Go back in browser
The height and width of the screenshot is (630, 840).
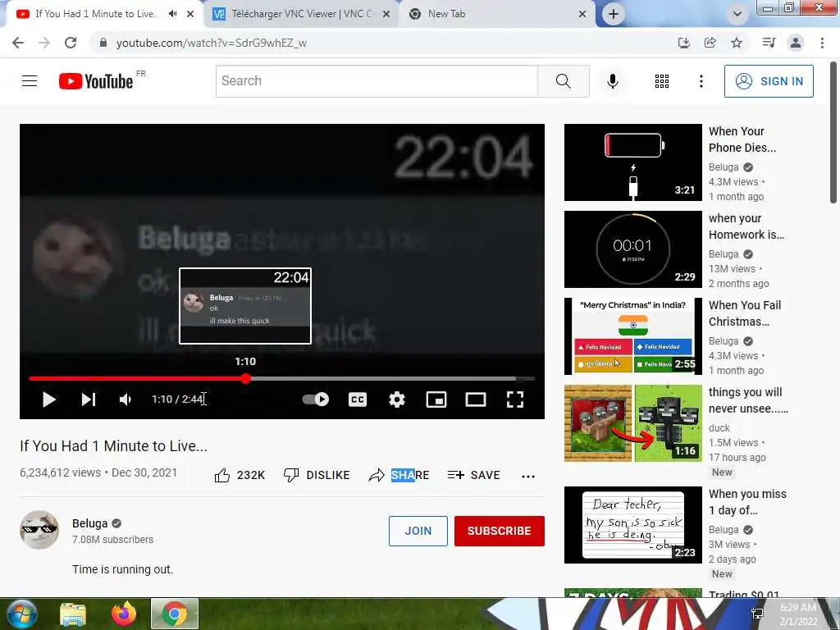[18, 43]
